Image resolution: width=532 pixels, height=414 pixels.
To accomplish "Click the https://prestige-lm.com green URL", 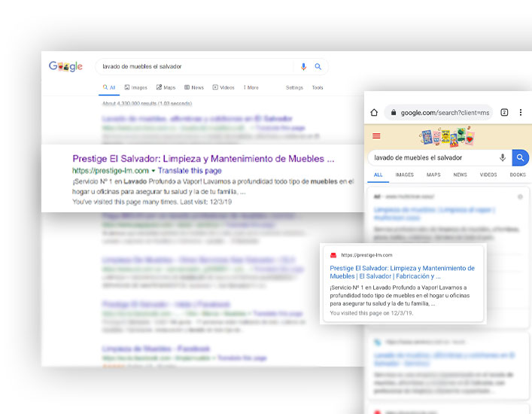I will [x=111, y=170].
